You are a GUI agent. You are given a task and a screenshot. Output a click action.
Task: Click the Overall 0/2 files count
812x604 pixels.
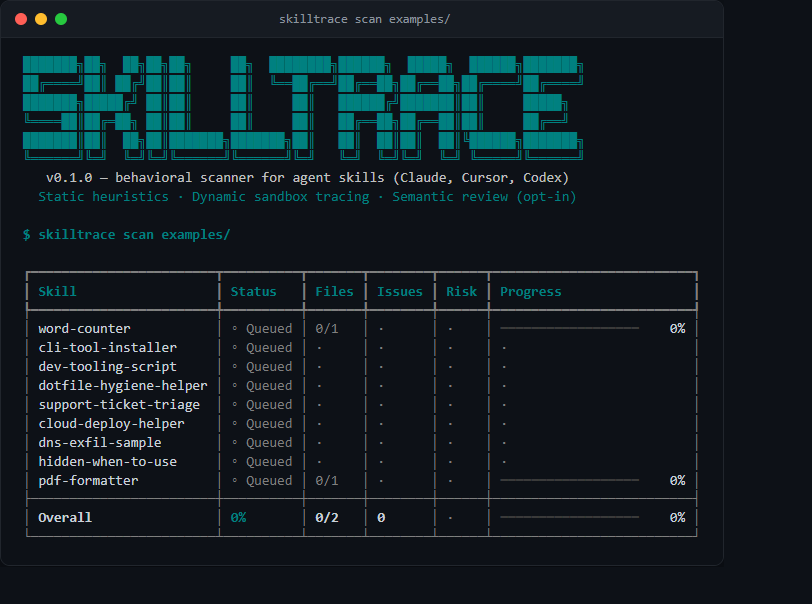(327, 517)
